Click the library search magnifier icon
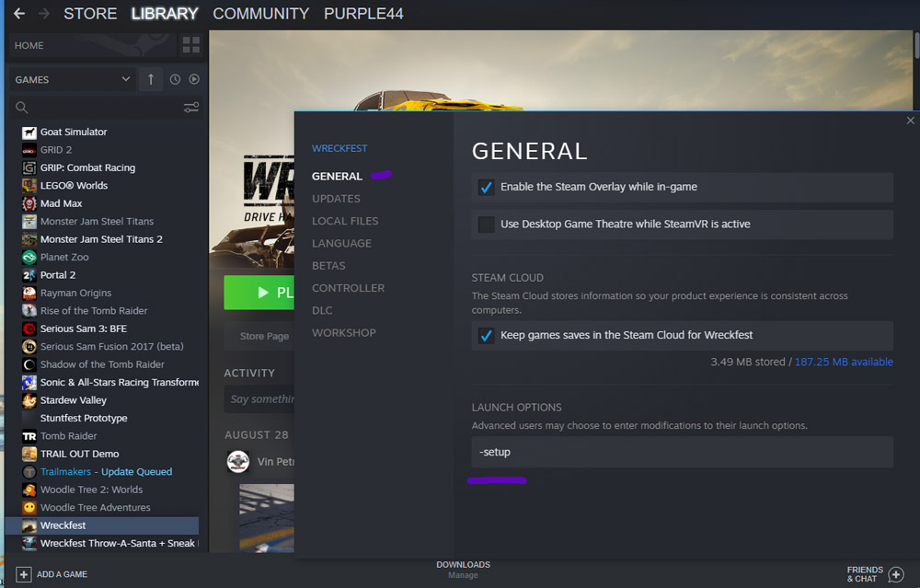 pos(22,108)
